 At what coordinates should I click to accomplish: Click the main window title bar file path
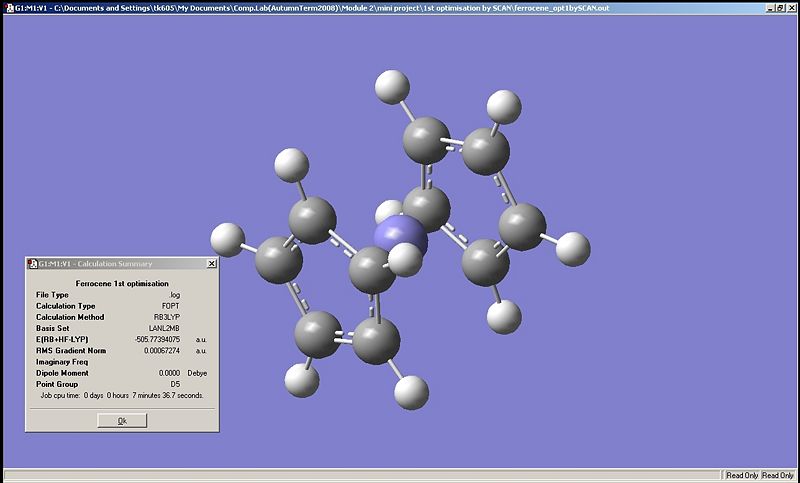[x=330, y=7]
